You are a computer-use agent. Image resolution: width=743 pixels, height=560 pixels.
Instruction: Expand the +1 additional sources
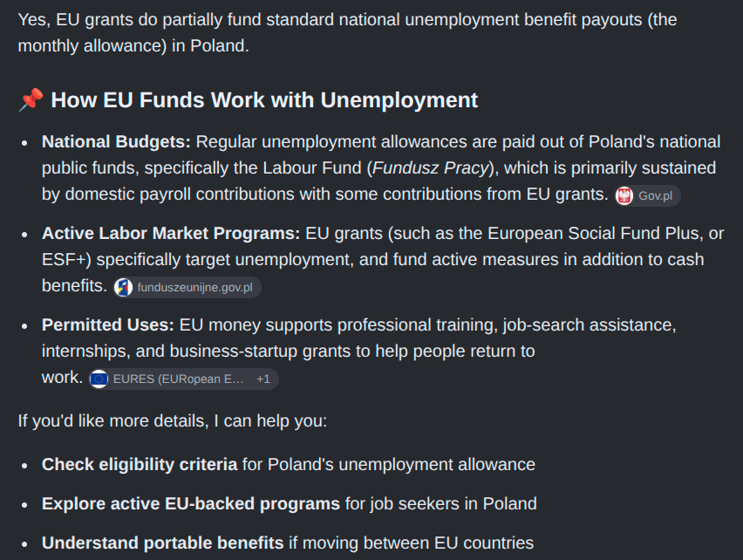tap(263, 379)
